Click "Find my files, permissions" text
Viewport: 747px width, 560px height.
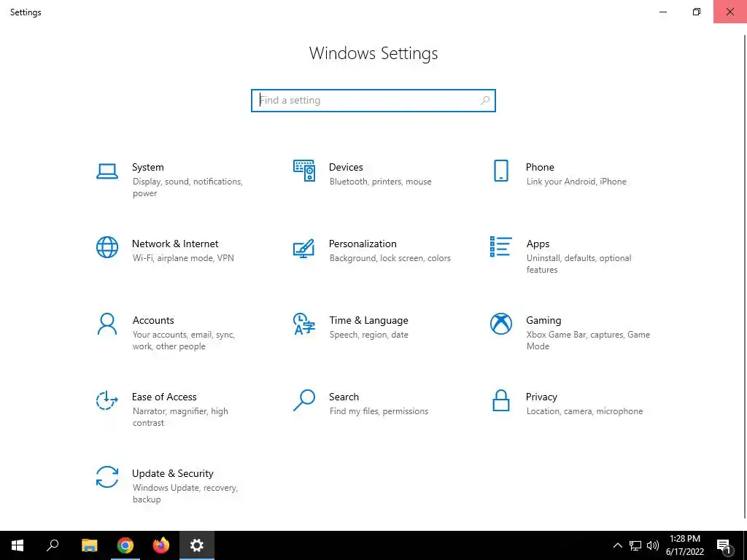tap(379, 411)
